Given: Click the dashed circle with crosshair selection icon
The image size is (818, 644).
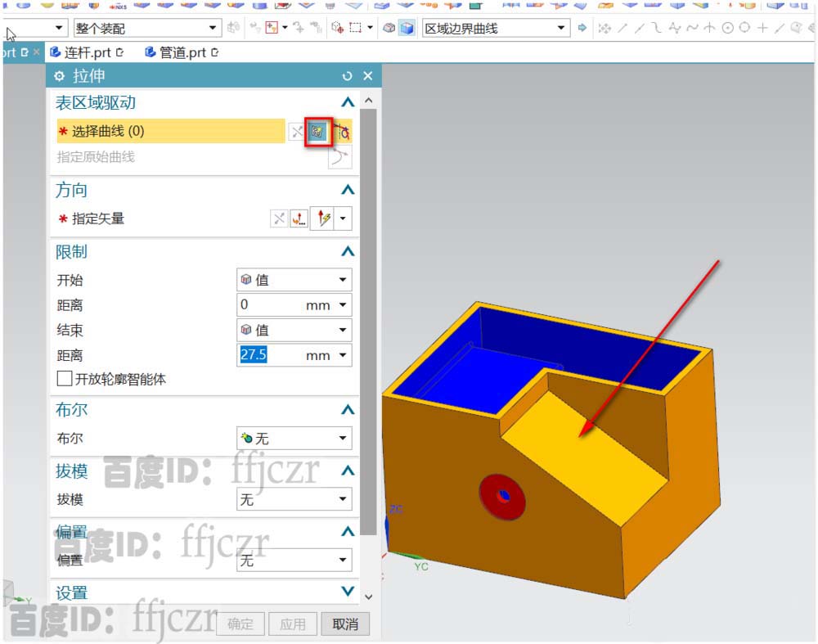Looking at the screenshot, I should (x=338, y=28).
